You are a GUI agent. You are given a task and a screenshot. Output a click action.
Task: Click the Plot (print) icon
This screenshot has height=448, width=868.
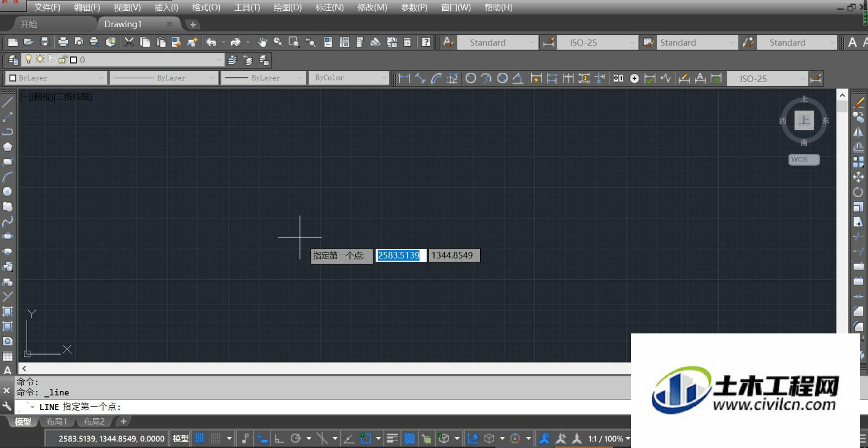(x=63, y=42)
